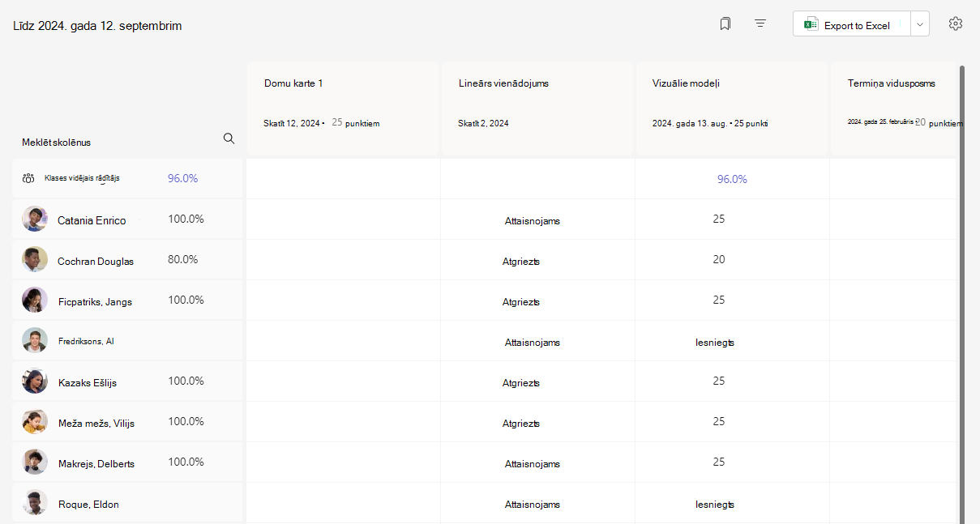Click Cochran Douglas's score of 20
Image resolution: width=980 pixels, height=524 pixels.
tap(719, 259)
